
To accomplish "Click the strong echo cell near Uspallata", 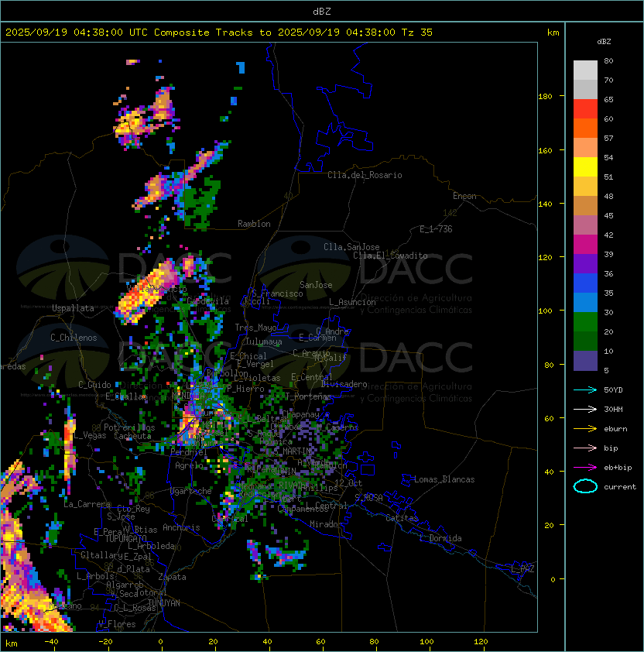I will tap(148, 291).
